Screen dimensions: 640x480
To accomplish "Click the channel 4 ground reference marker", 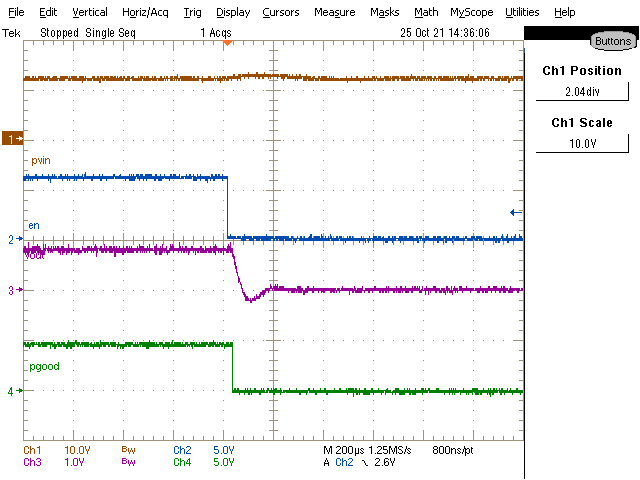I will [x=15, y=391].
